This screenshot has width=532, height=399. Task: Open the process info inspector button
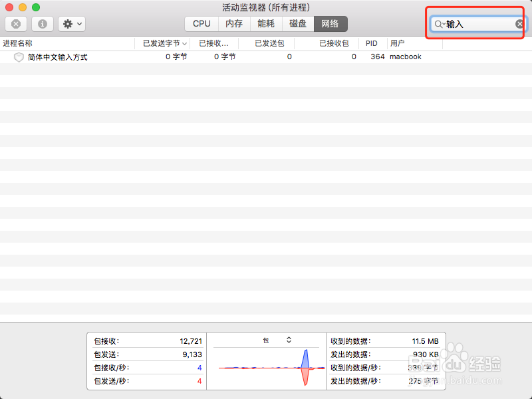click(43, 24)
